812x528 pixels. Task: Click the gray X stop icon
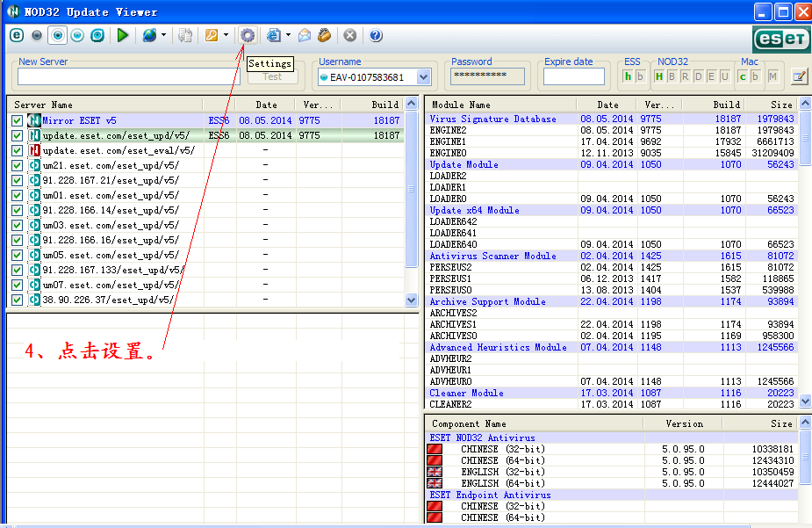350,35
